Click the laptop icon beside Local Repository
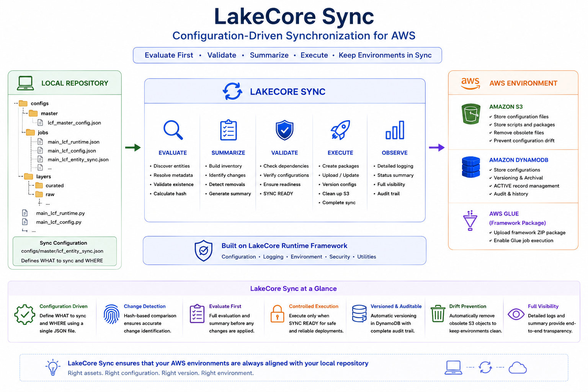The image size is (588, 392). pyautogui.click(x=26, y=83)
